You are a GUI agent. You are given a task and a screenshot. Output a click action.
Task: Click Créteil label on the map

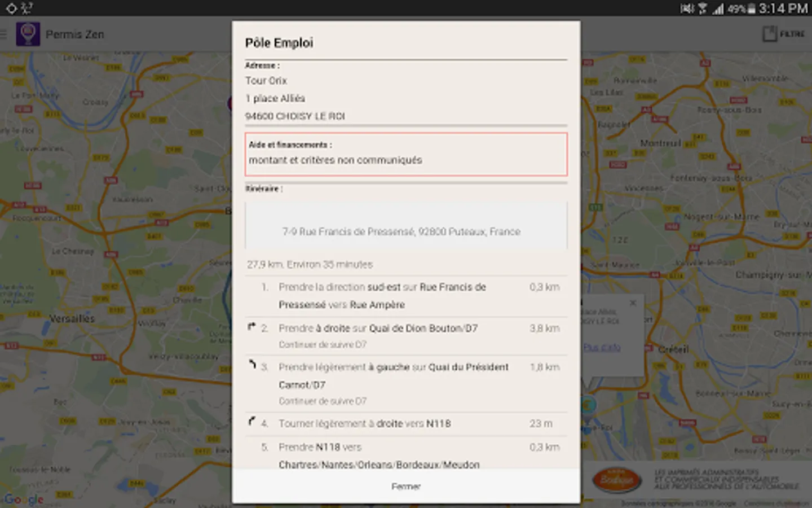(674, 349)
